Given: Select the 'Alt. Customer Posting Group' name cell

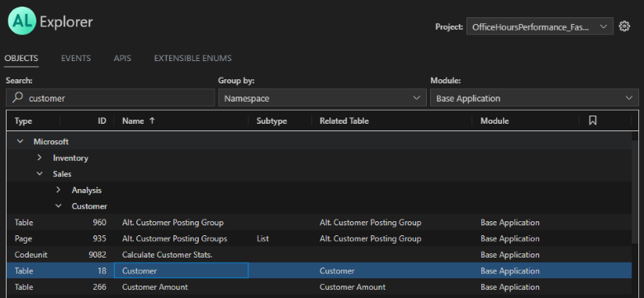Looking at the screenshot, I should click(173, 223).
